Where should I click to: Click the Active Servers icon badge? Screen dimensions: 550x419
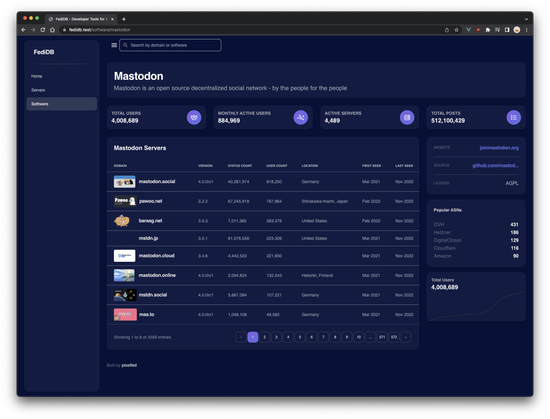click(x=407, y=117)
